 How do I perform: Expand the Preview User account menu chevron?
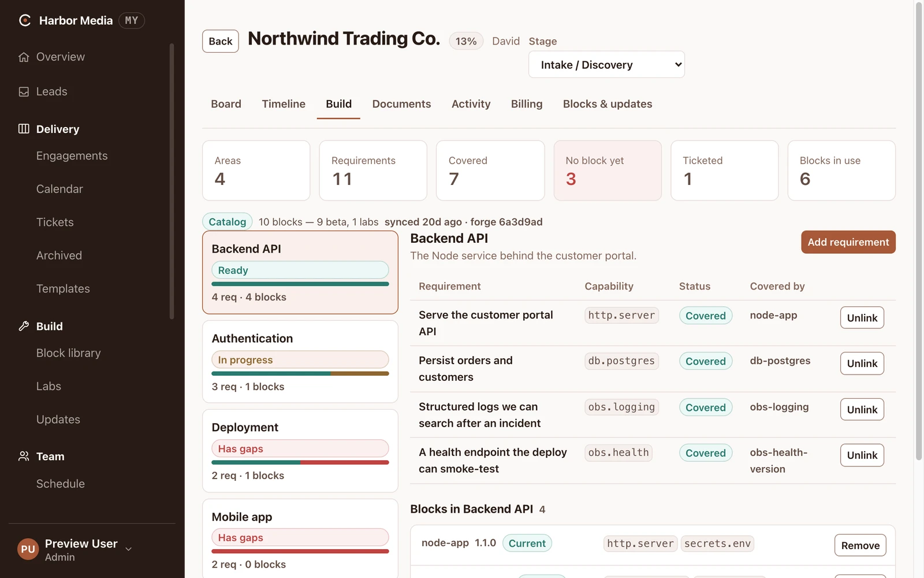click(x=129, y=549)
